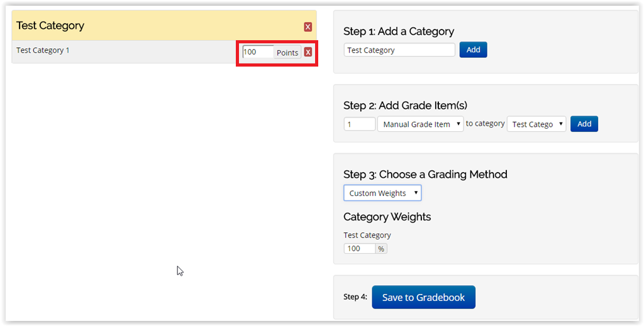The image size is (644, 326).
Task: Open the 'to category' Test Catego dropdown
Action: click(x=536, y=124)
